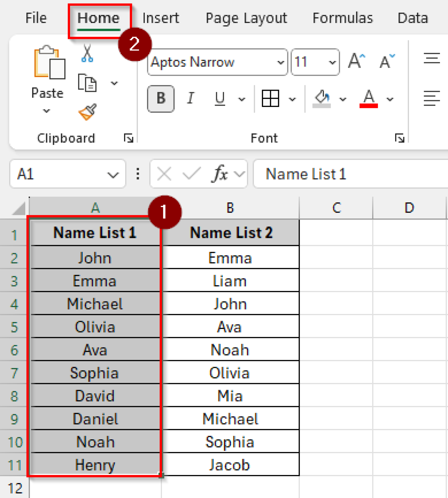
Task: Open the File menu
Action: point(36,18)
